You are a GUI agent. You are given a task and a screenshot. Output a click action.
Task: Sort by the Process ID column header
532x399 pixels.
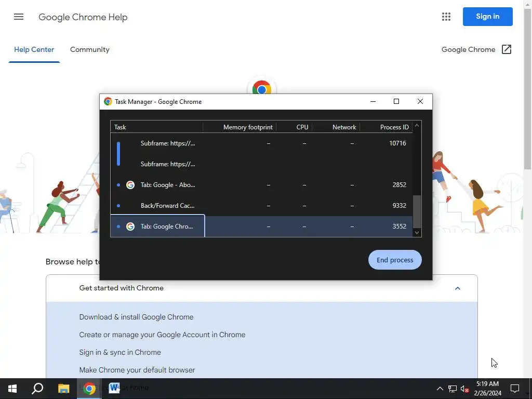click(x=386, y=127)
